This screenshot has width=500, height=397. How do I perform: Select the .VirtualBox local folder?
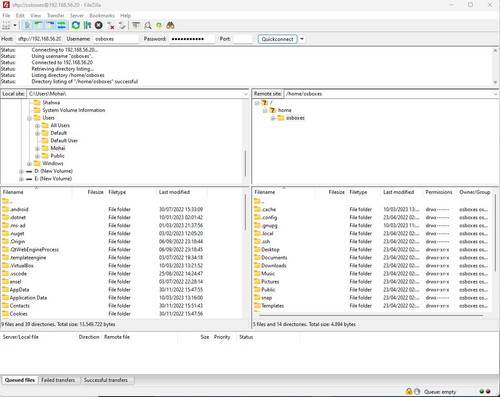coord(22,266)
